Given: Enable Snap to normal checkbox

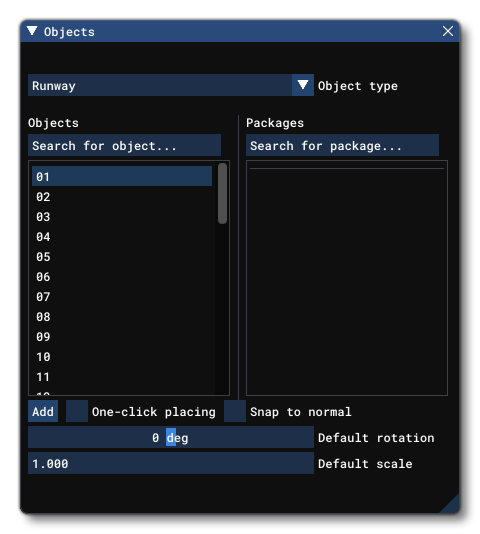Looking at the screenshot, I should coord(235,411).
